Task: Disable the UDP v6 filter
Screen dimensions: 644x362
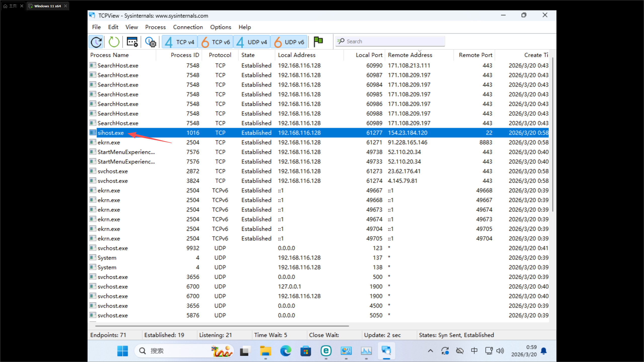Action: [289, 42]
